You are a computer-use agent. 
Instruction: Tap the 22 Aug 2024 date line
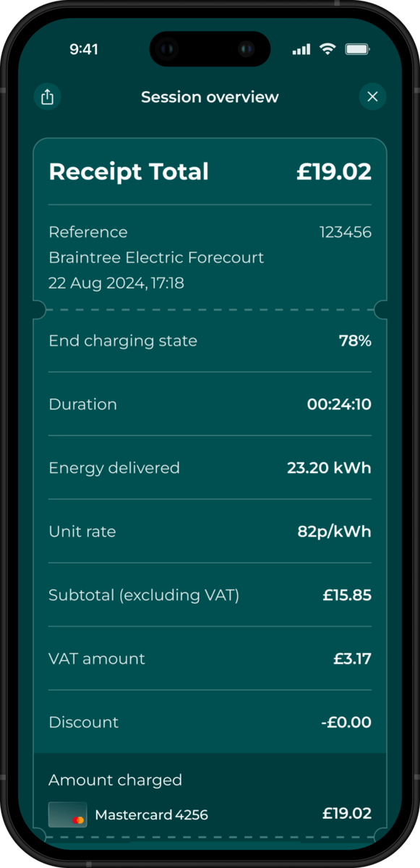(x=116, y=283)
